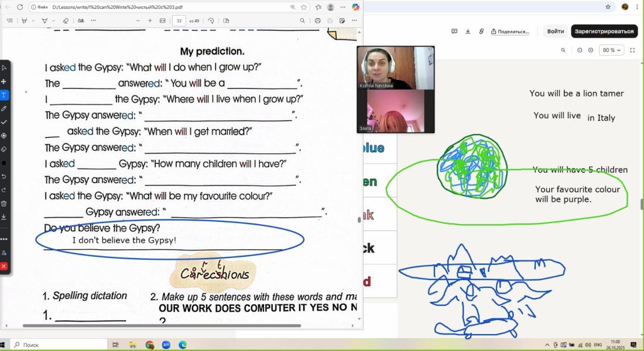
Task: Rotate the PDF page
Action: (x=211, y=20)
